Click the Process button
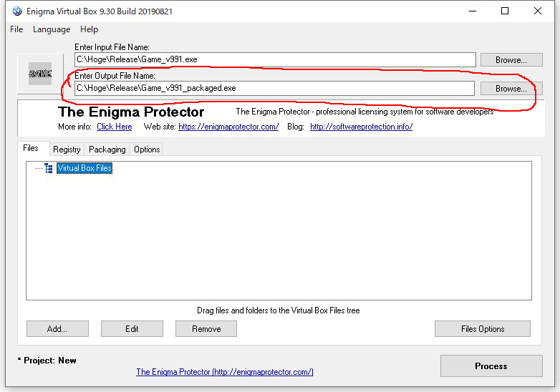 491,366
